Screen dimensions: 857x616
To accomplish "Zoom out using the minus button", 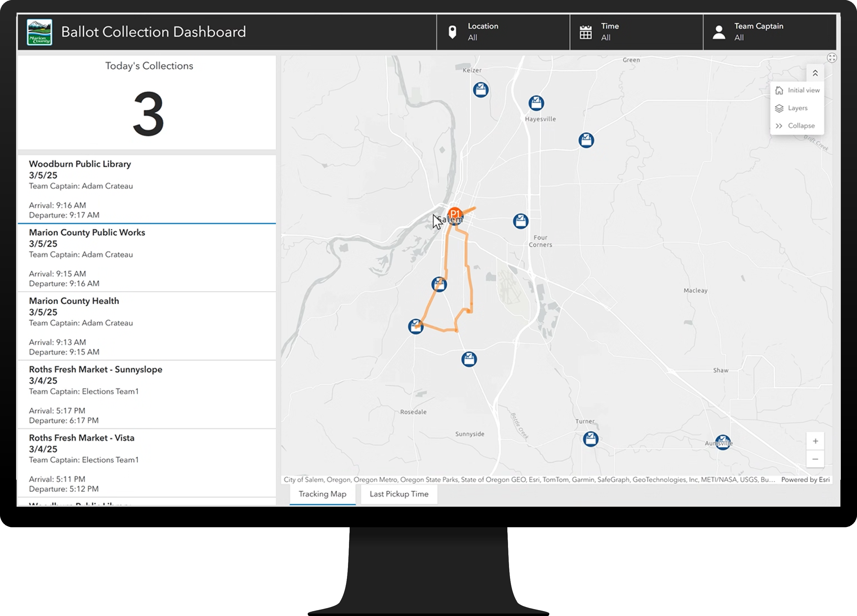I will [816, 459].
